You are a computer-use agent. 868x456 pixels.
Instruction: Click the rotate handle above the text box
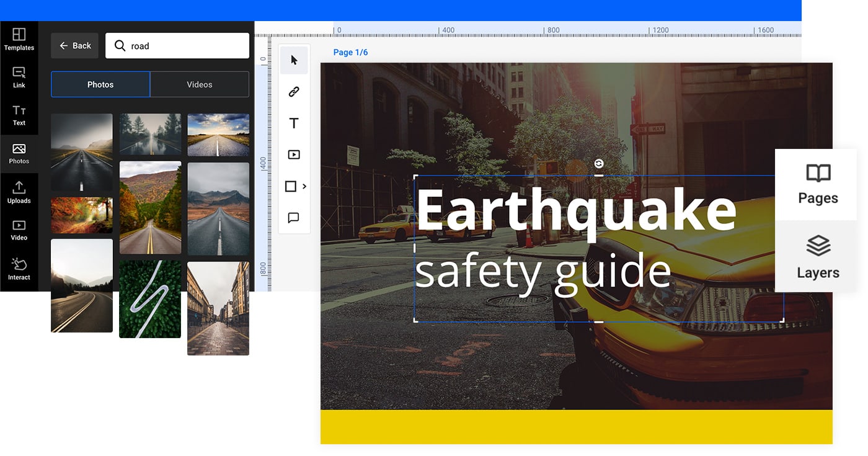pyautogui.click(x=598, y=163)
